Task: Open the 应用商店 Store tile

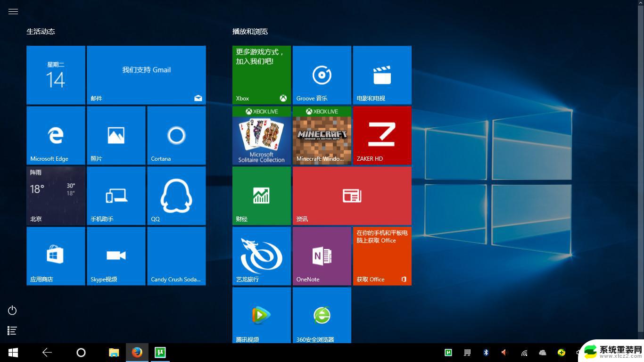Action: coord(56,256)
